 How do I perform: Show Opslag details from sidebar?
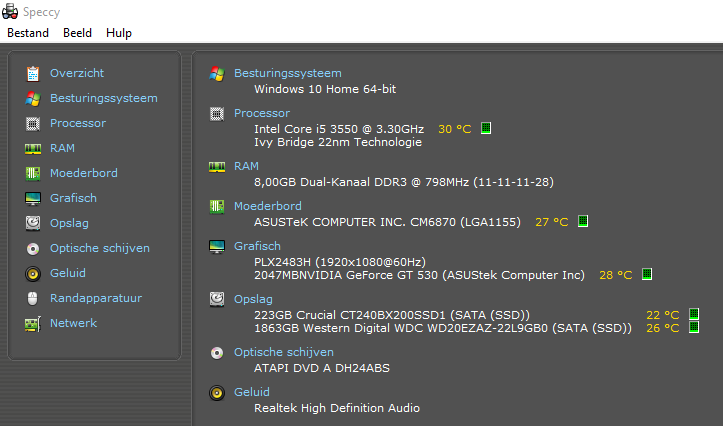(x=69, y=223)
